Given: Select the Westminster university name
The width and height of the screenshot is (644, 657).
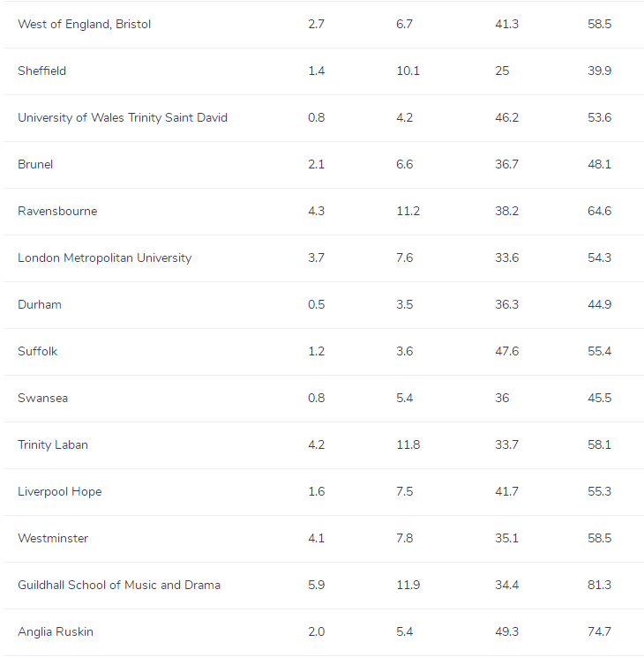Looking at the screenshot, I should coord(53,538).
